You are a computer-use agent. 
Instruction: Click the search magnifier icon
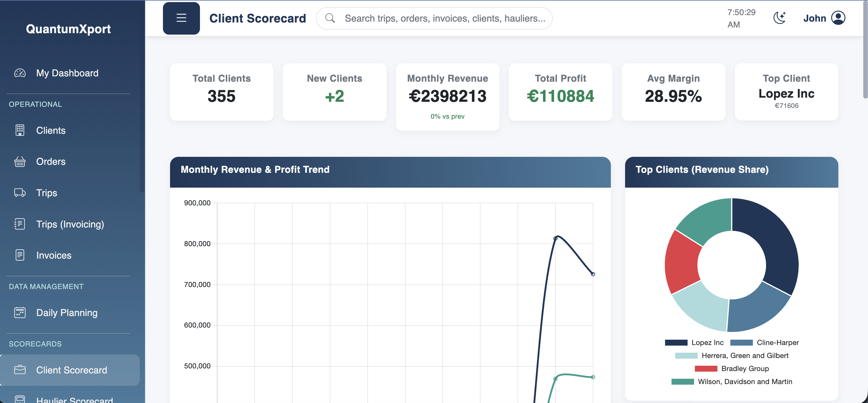tap(330, 18)
